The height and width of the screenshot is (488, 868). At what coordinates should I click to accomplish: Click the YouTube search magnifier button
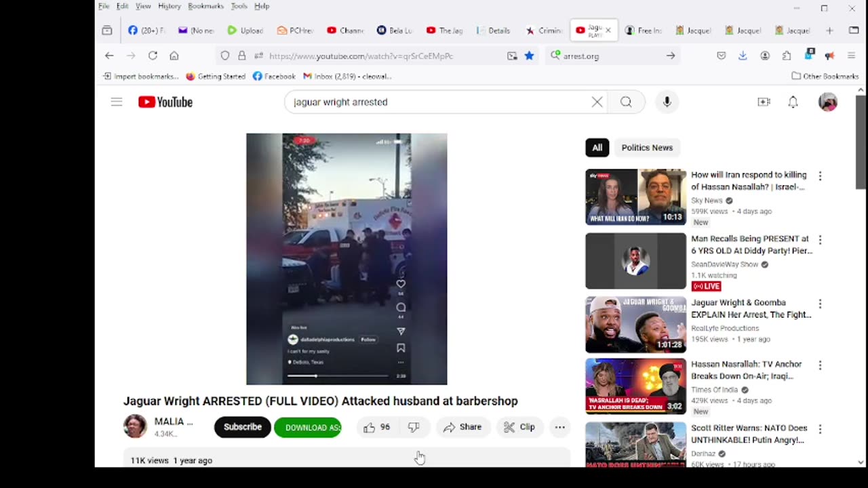[x=626, y=102]
